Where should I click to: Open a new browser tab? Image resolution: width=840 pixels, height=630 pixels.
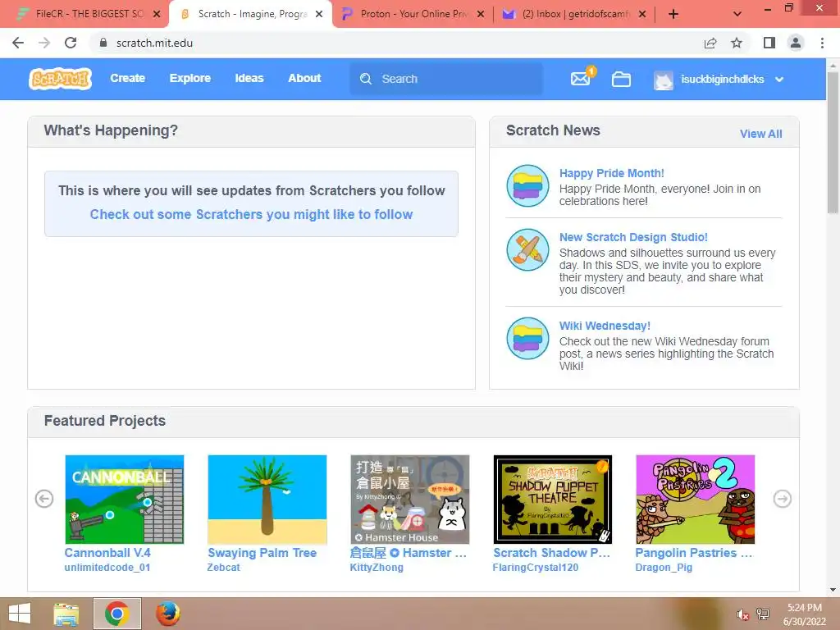tap(673, 15)
